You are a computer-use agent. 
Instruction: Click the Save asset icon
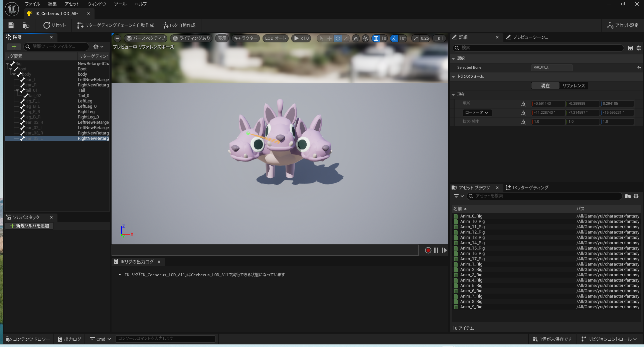pyautogui.click(x=11, y=25)
